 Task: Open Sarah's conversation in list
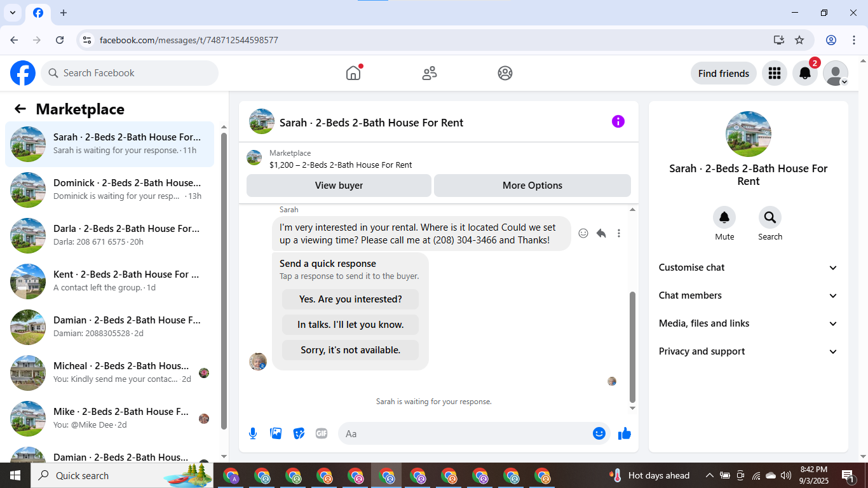[109, 144]
